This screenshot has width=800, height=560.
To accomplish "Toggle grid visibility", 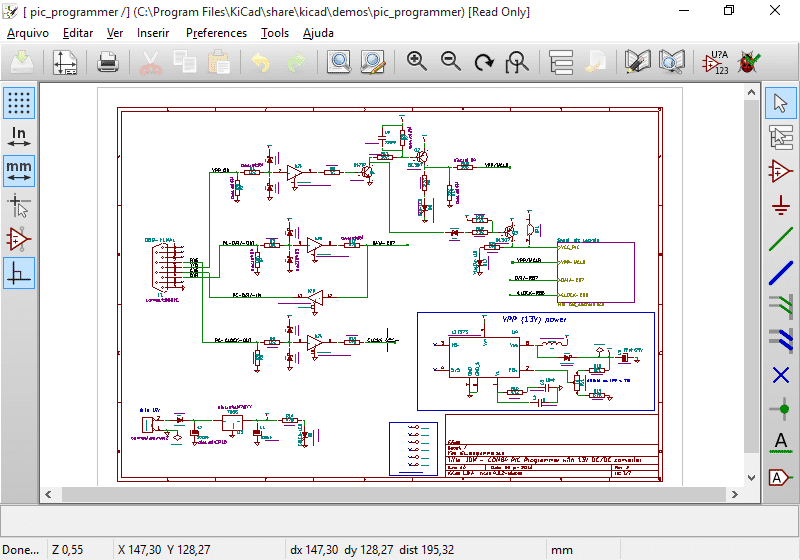I will coord(19,103).
